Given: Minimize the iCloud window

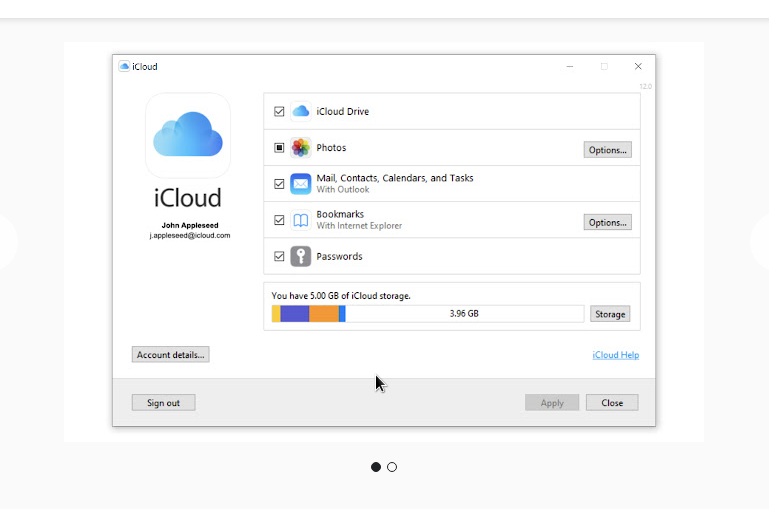Looking at the screenshot, I should pos(570,66).
